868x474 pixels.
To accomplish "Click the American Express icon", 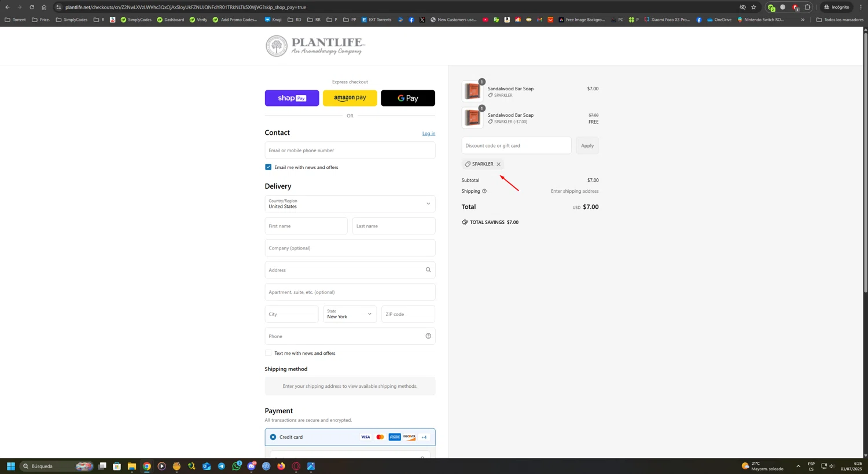I will (x=395, y=437).
